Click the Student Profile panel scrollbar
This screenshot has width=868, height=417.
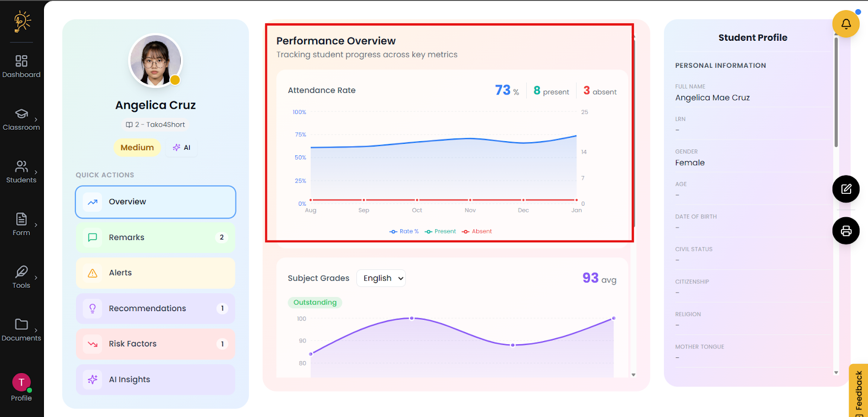[x=836, y=92]
